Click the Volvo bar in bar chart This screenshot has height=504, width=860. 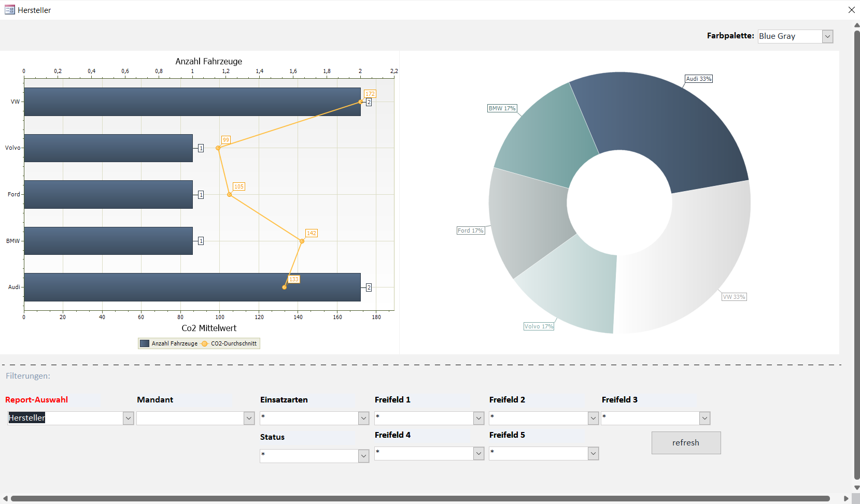(x=108, y=148)
